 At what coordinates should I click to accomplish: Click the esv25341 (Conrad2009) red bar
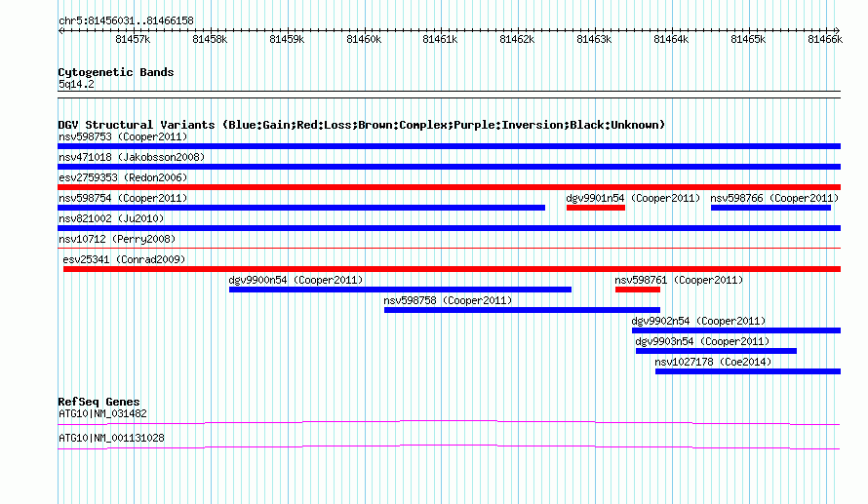(x=452, y=269)
